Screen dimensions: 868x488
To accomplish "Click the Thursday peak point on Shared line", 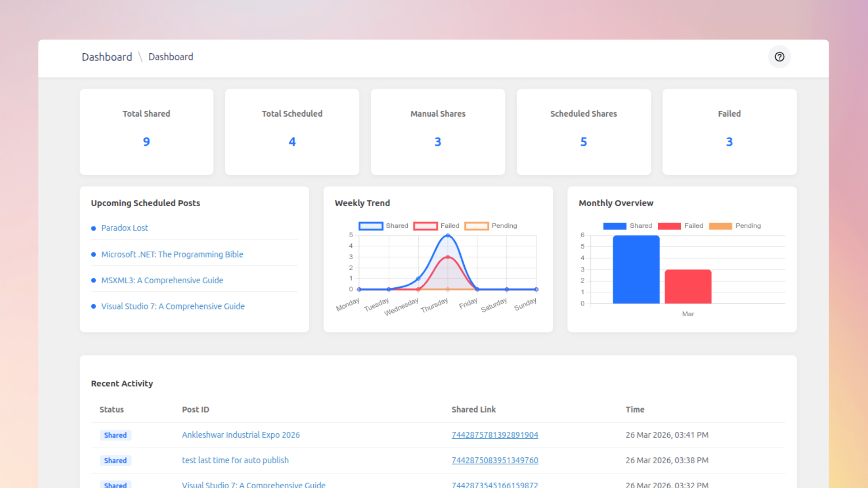I will point(448,235).
